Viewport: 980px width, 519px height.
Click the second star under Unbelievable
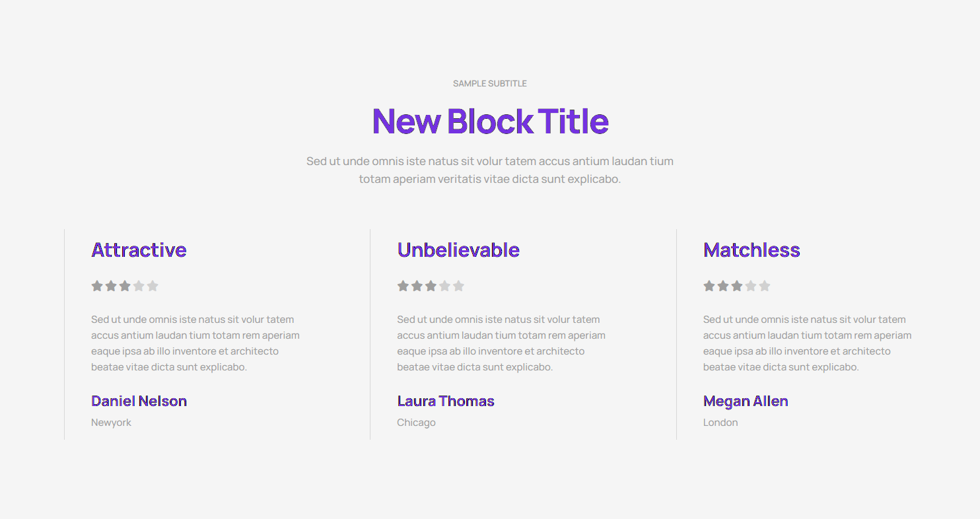pyautogui.click(x=417, y=286)
